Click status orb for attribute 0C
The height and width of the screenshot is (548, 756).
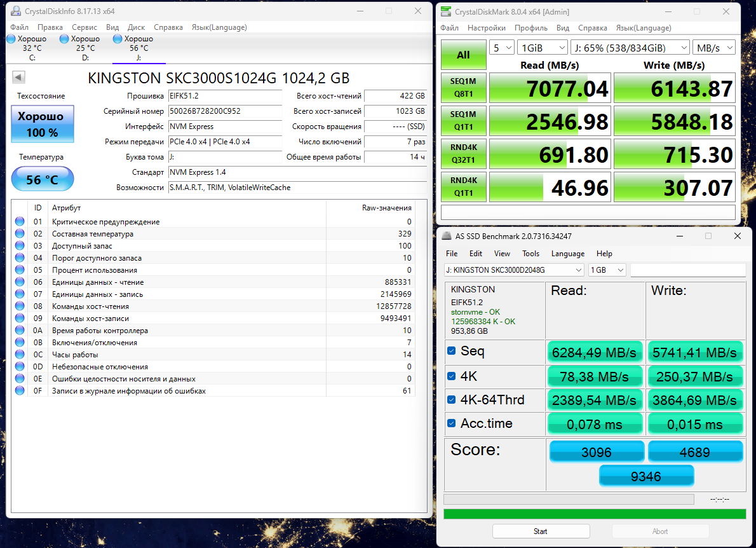click(20, 354)
